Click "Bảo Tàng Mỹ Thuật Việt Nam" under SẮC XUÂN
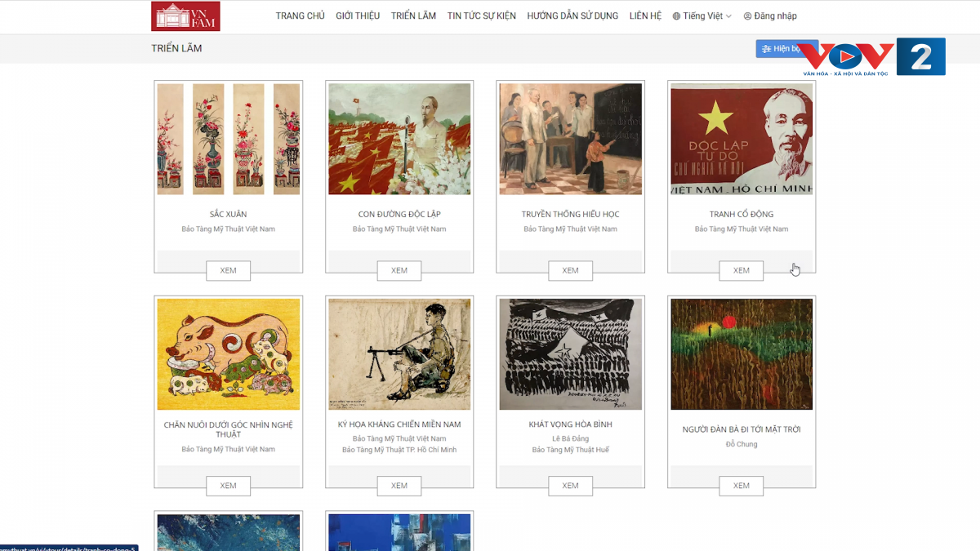Viewport: 980px width, 551px height. coord(229,229)
